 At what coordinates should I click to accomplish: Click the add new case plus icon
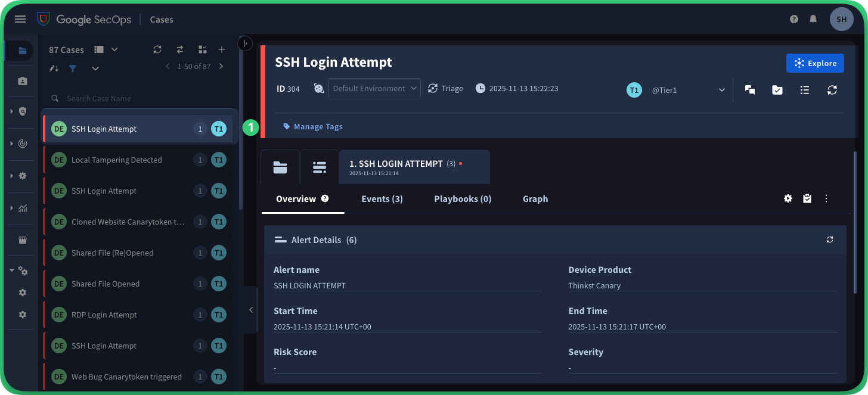(x=221, y=49)
